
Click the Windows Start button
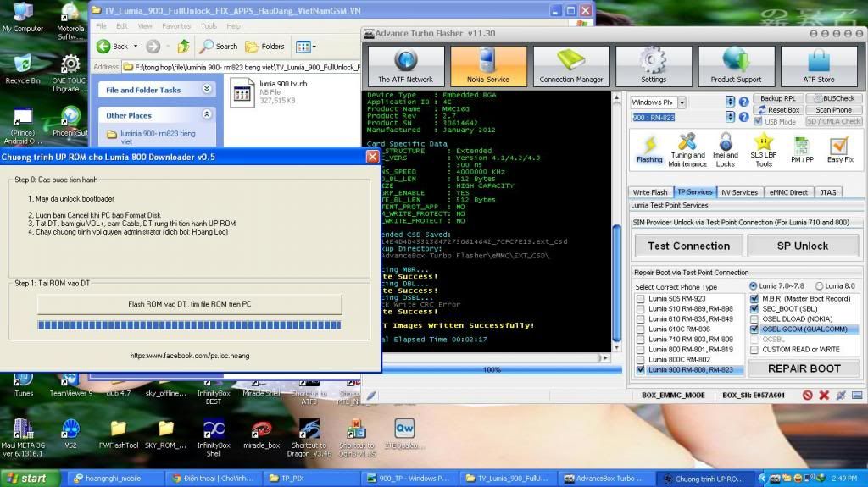coord(31,479)
